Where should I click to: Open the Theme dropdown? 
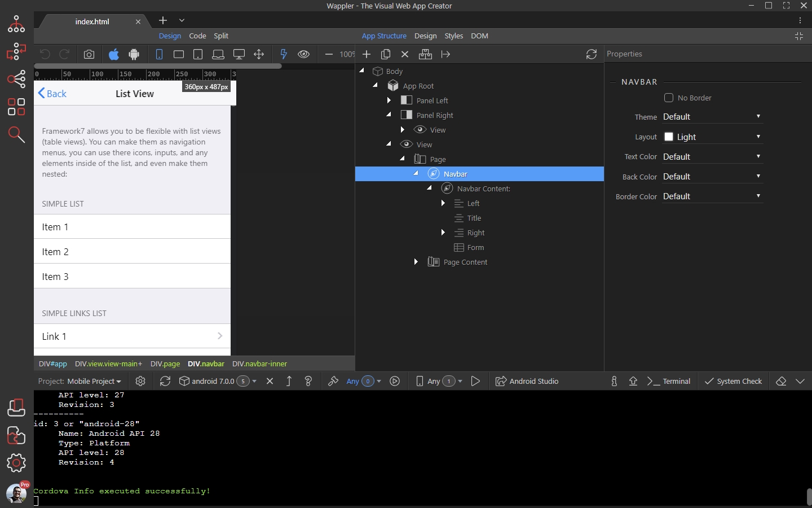[x=712, y=117]
